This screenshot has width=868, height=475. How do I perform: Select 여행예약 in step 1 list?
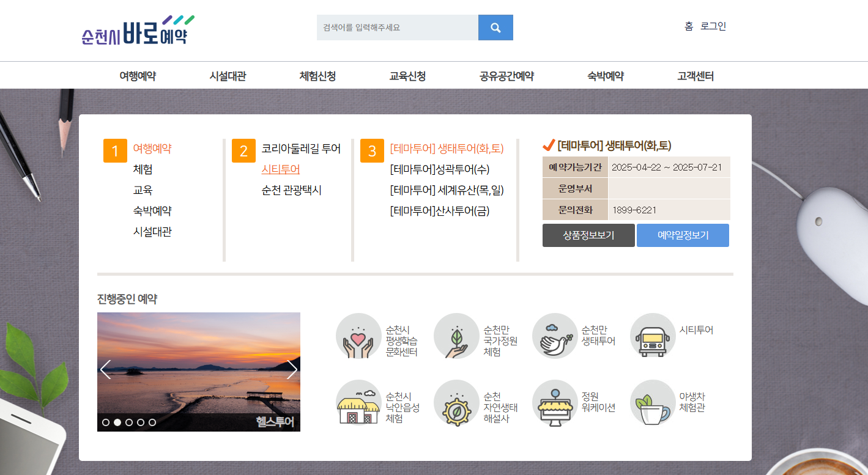pos(152,149)
